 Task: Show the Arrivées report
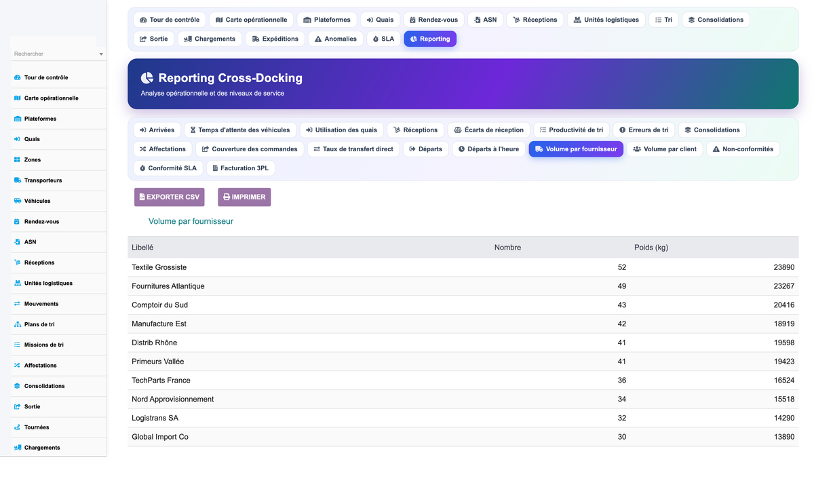157,130
